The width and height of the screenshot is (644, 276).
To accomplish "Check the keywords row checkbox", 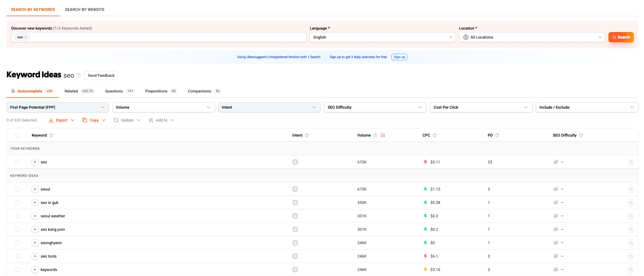I will click(x=18, y=270).
